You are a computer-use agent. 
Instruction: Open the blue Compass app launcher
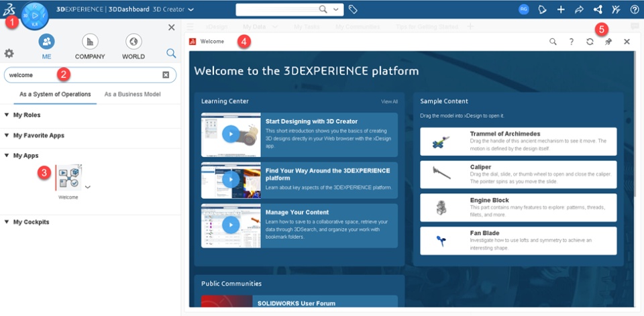35,15
